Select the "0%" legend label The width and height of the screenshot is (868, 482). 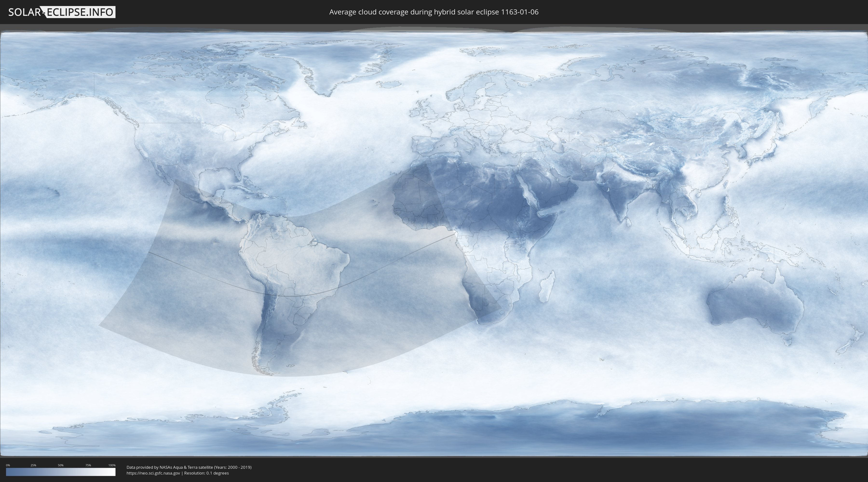pos(8,465)
